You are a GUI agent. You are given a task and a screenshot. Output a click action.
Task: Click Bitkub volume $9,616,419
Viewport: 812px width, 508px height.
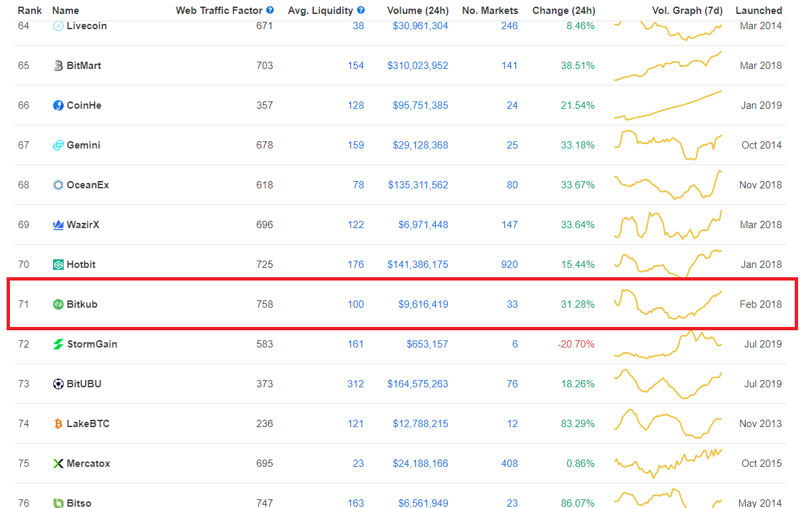coord(423,304)
